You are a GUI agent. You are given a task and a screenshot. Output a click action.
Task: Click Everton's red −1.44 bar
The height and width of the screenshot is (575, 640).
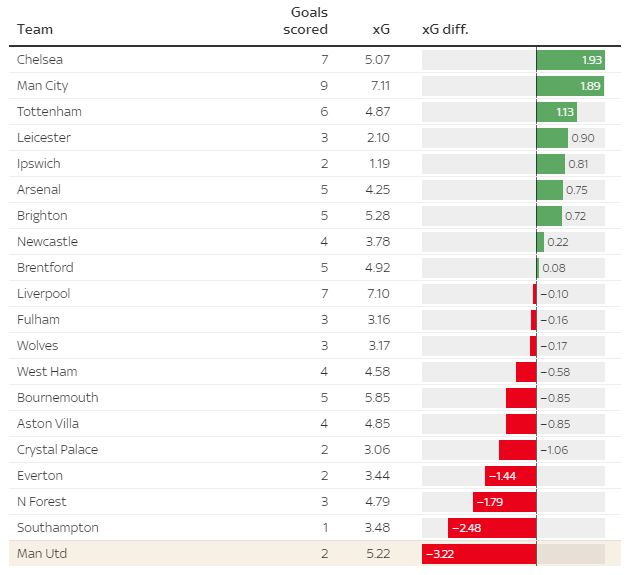510,476
